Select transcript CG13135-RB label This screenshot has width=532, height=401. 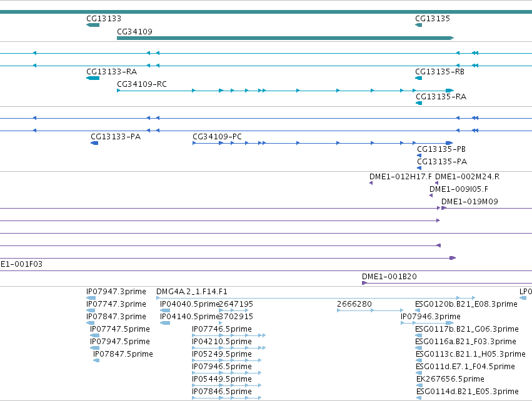439,72
